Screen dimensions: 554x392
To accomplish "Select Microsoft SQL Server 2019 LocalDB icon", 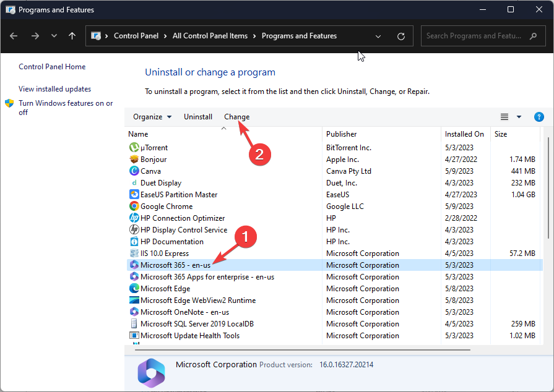I will point(134,323).
